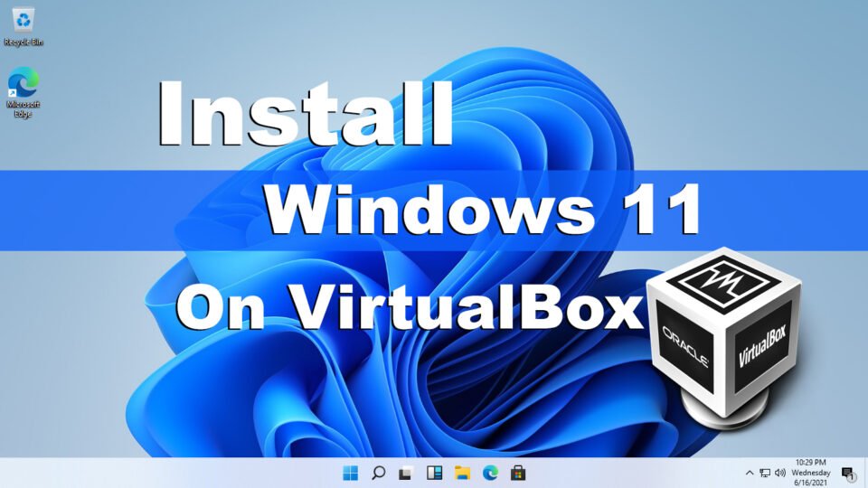This screenshot has height=488, width=868.
Task: Open the Microsoft Edge desktop shortcut
Action: pos(24,92)
